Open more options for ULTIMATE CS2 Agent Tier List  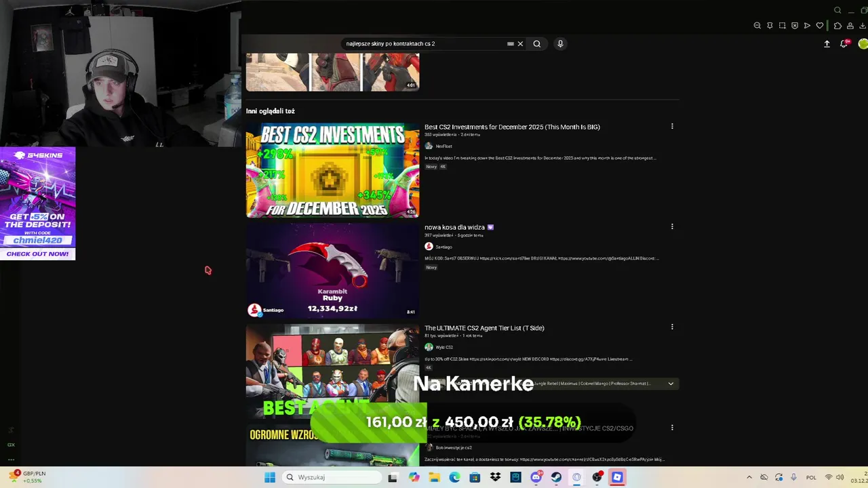click(x=672, y=327)
